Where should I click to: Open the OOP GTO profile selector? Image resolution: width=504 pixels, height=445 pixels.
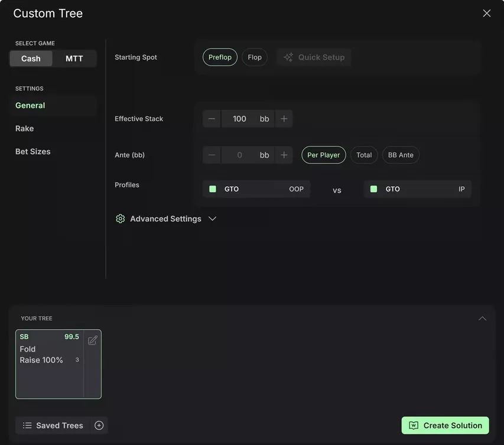pos(256,189)
